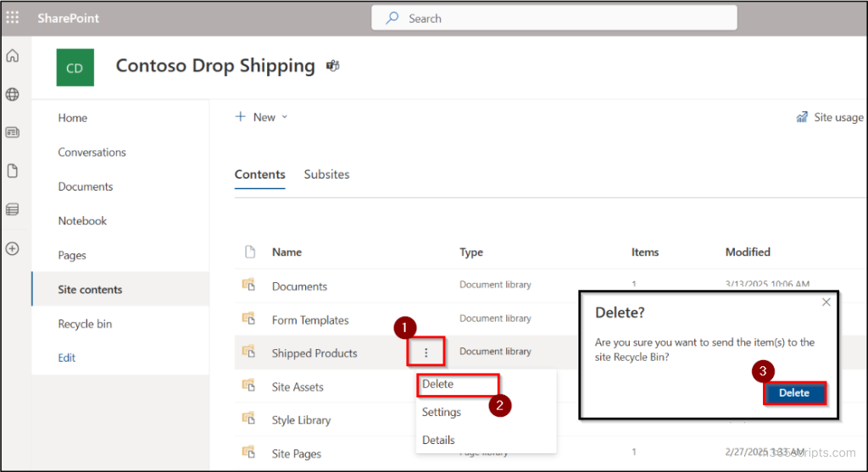Sort by the Modified column header
Image resolution: width=868 pixels, height=472 pixels.
748,252
